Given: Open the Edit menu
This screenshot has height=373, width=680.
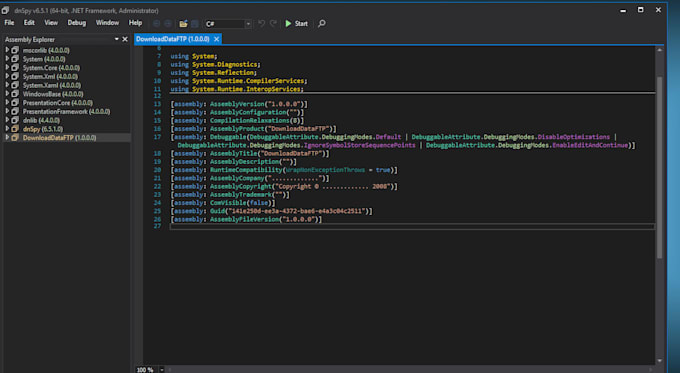Looking at the screenshot, I should [x=29, y=23].
